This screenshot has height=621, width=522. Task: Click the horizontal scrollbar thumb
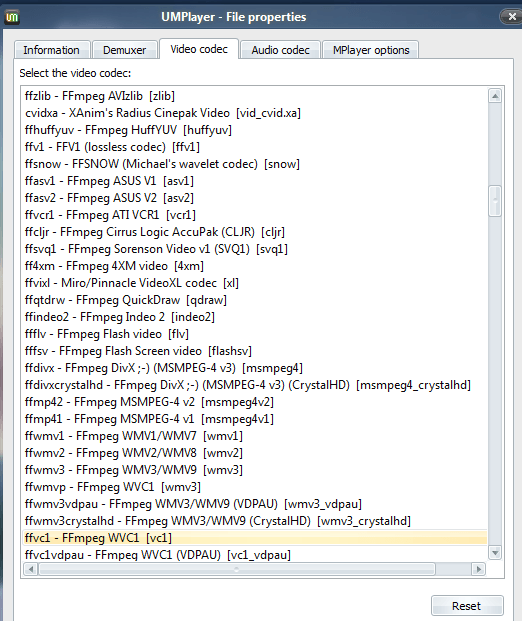[237, 569]
